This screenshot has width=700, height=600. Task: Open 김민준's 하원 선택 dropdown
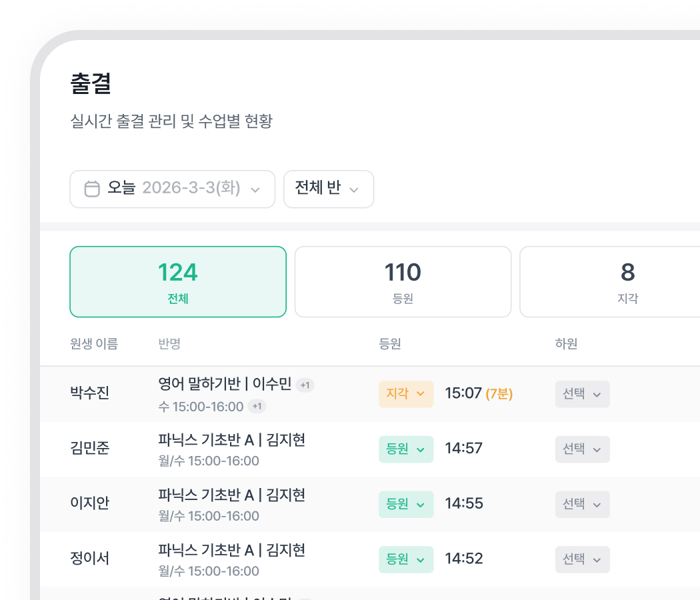click(582, 449)
